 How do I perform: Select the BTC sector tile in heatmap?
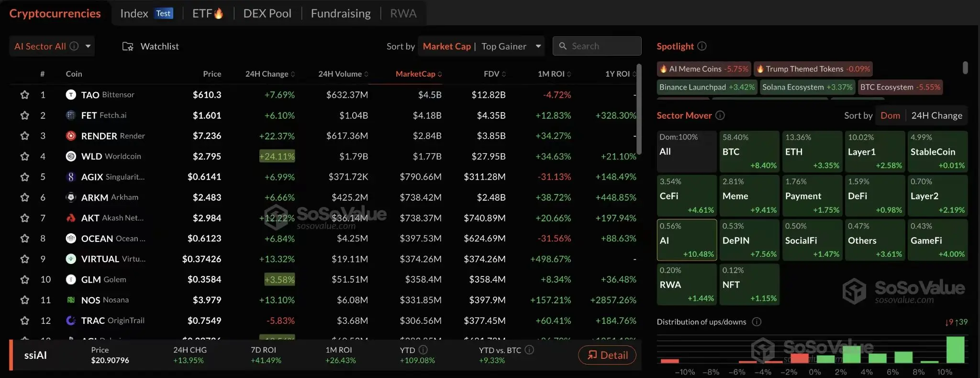coord(749,151)
